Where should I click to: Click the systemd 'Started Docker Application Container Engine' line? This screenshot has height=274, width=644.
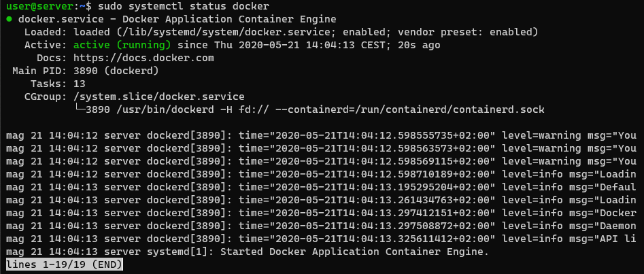click(248, 251)
